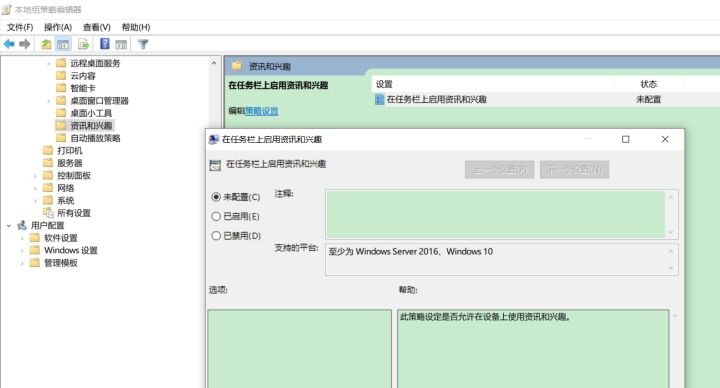Select the 网络 tree item
Image resolution: width=720 pixels, height=388 pixels.
pos(65,188)
